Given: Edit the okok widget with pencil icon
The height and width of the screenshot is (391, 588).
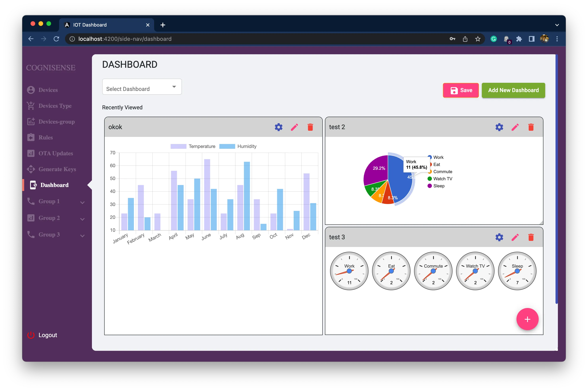Looking at the screenshot, I should click(294, 127).
